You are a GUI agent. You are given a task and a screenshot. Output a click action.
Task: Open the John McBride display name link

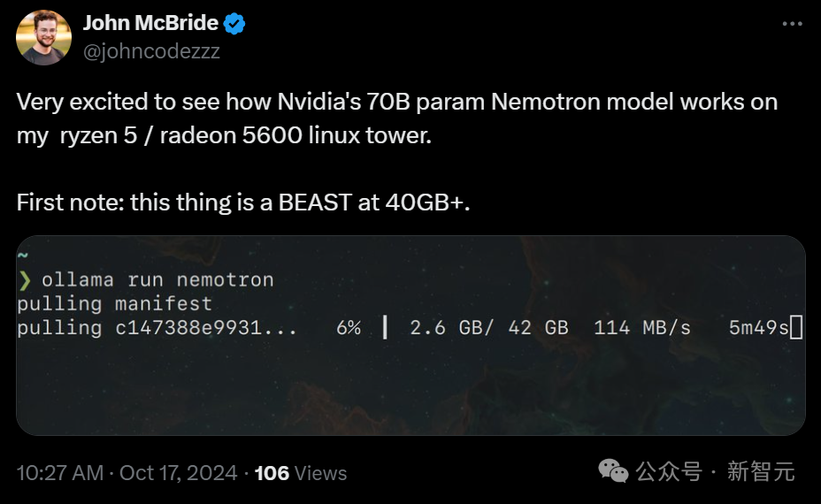150,24
